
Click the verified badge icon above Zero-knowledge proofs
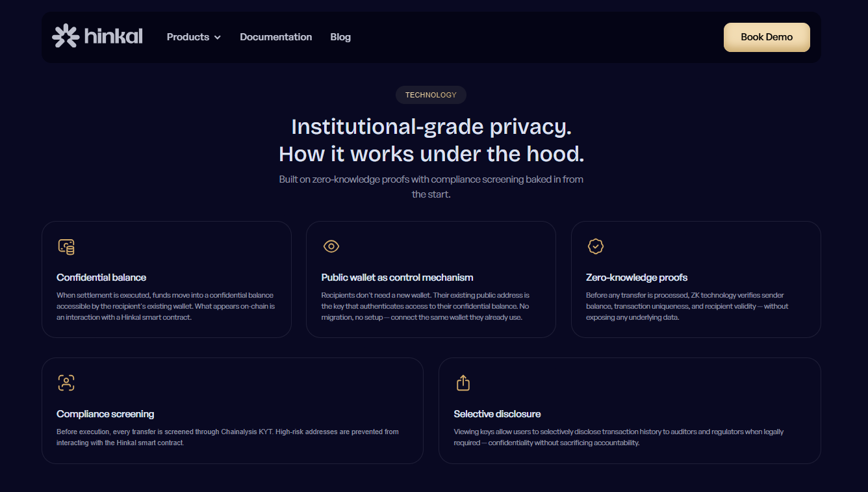596,246
